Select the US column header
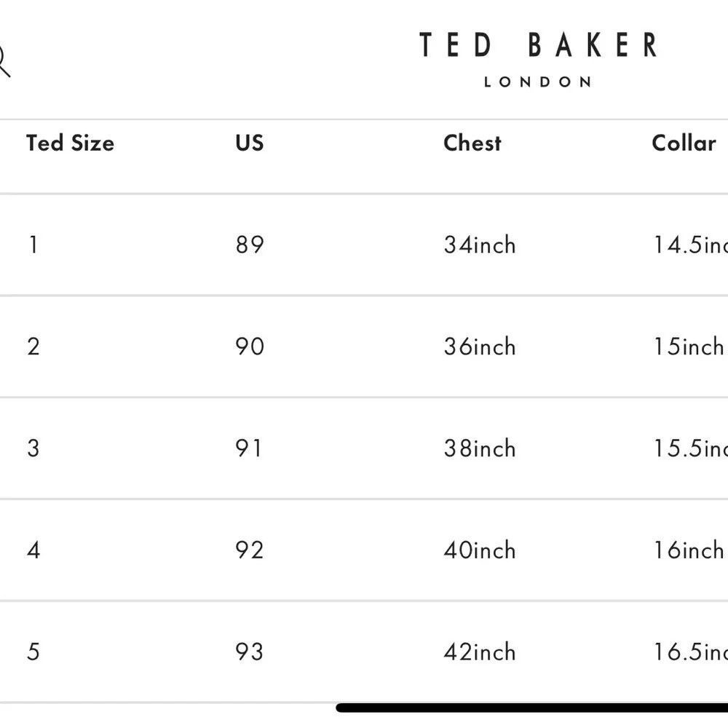 point(250,143)
